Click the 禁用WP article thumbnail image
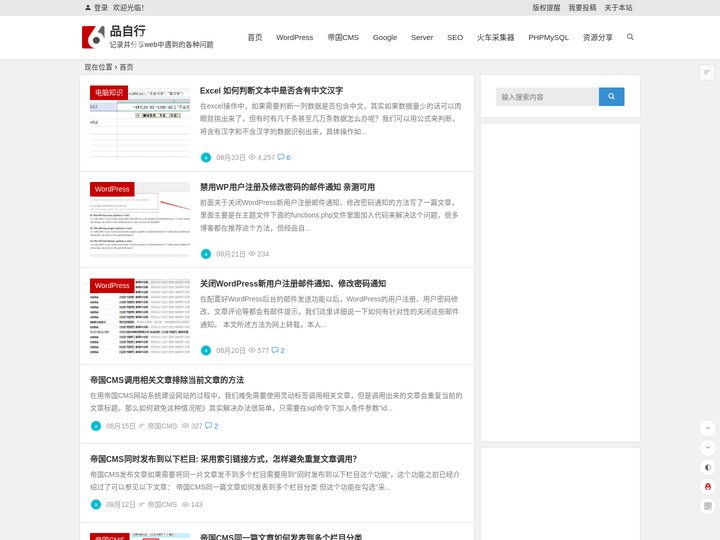This screenshot has height=540, width=720. click(x=140, y=219)
